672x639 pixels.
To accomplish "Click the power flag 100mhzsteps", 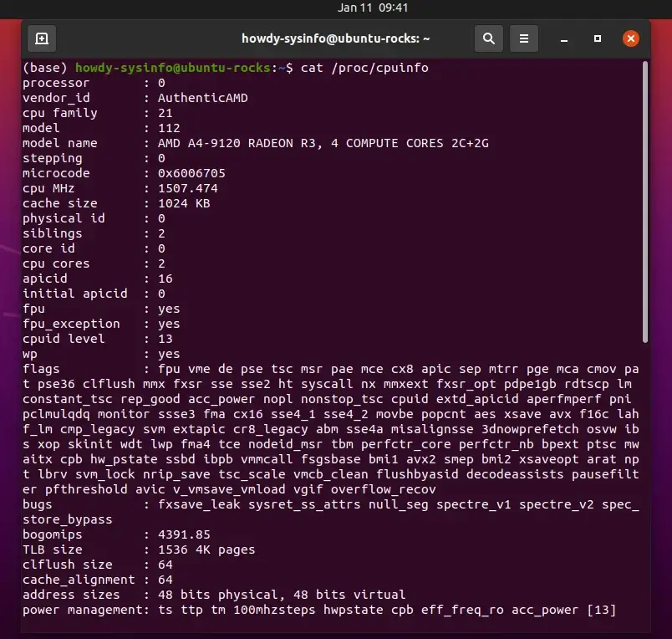I will coord(274,610).
